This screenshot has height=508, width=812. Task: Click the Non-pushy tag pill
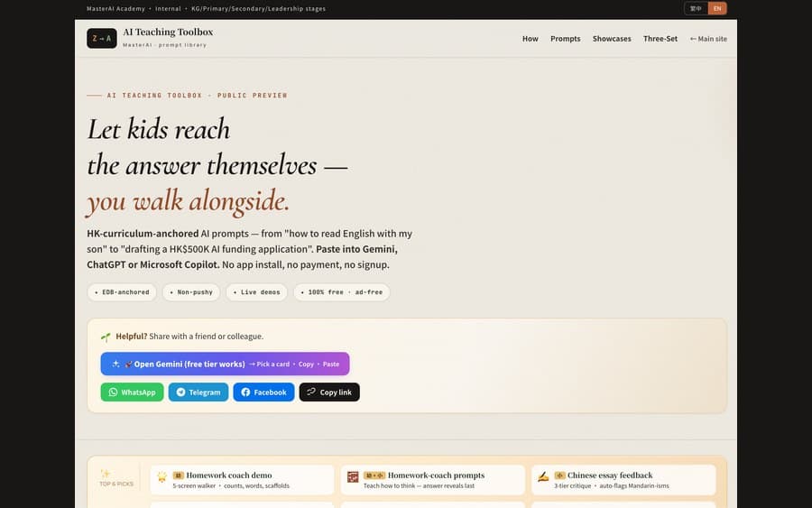(x=191, y=292)
